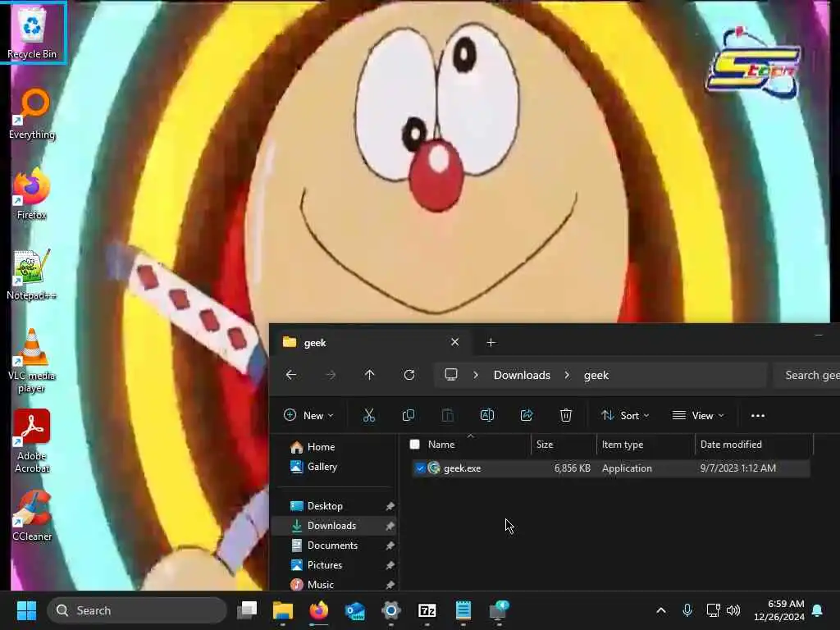Show hidden system tray icons

(661, 610)
